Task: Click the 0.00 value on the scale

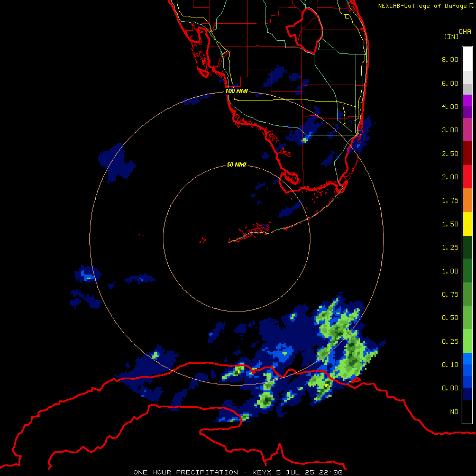Action: 450,388
